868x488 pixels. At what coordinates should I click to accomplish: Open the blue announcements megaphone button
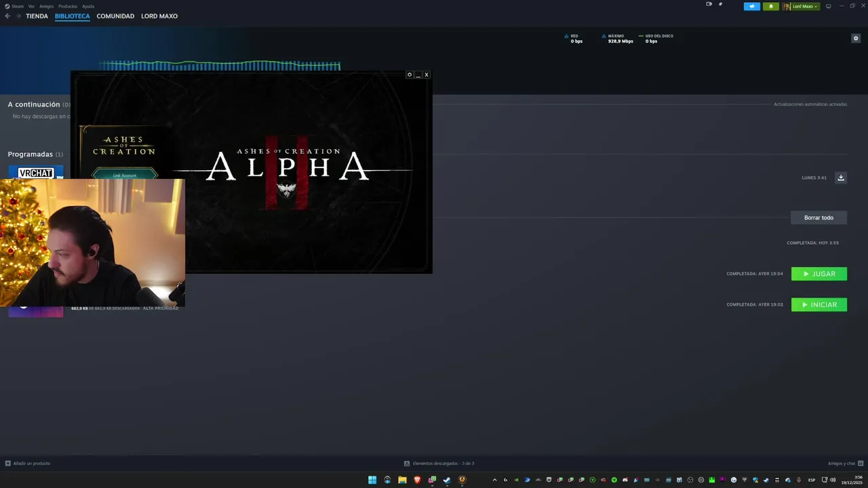tap(752, 6)
